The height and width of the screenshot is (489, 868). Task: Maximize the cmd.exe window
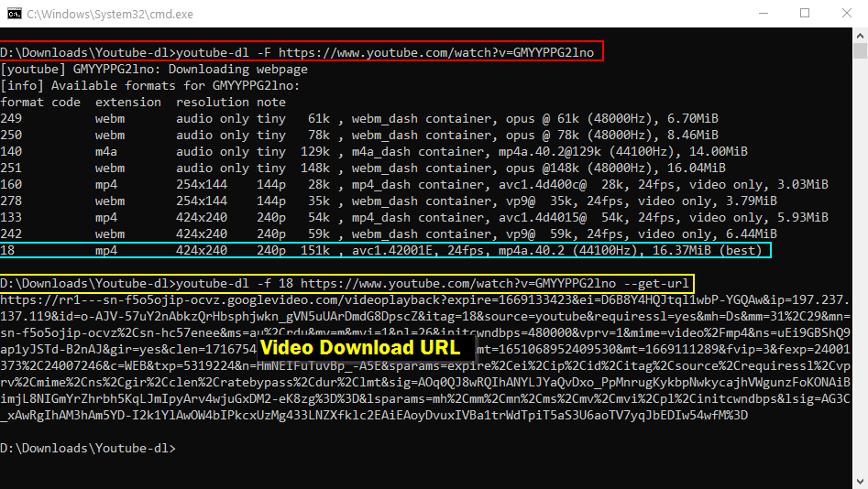pos(805,13)
